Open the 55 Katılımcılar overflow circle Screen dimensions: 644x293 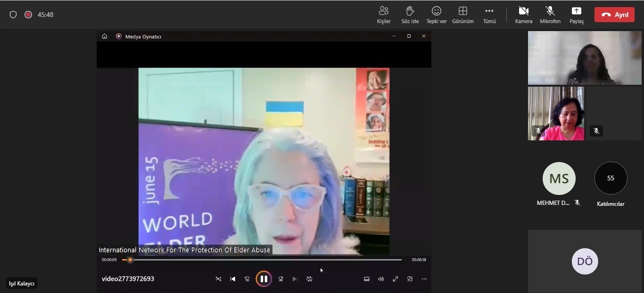pyautogui.click(x=611, y=179)
